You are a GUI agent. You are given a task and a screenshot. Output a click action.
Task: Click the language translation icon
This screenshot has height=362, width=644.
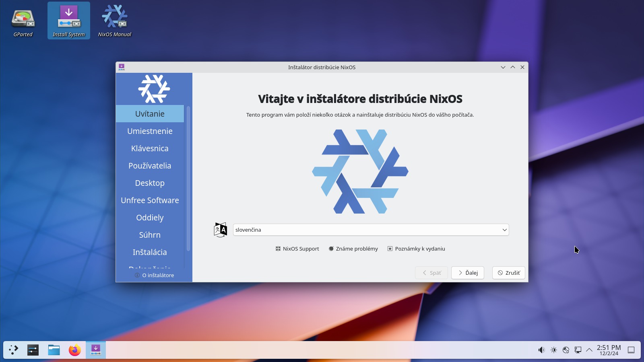220,230
